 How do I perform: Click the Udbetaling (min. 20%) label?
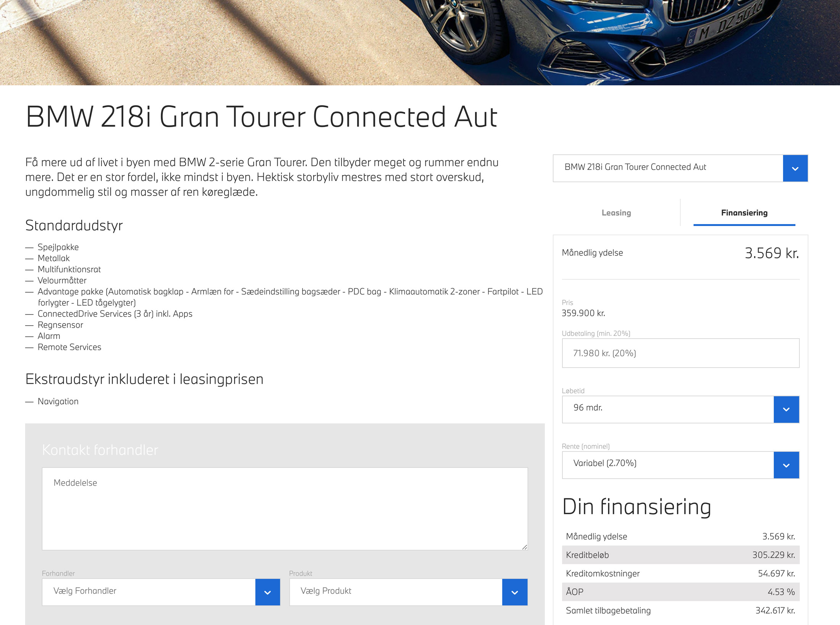point(596,333)
